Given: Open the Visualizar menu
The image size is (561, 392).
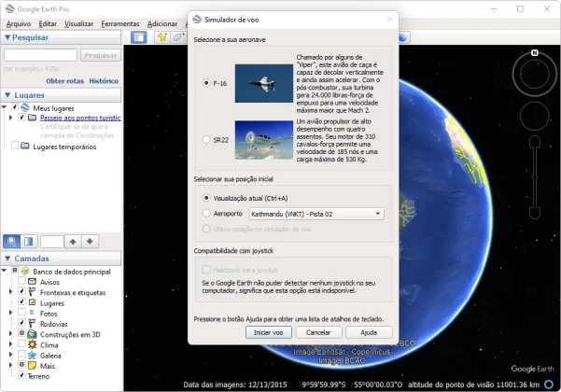Looking at the screenshot, I should click(78, 23).
